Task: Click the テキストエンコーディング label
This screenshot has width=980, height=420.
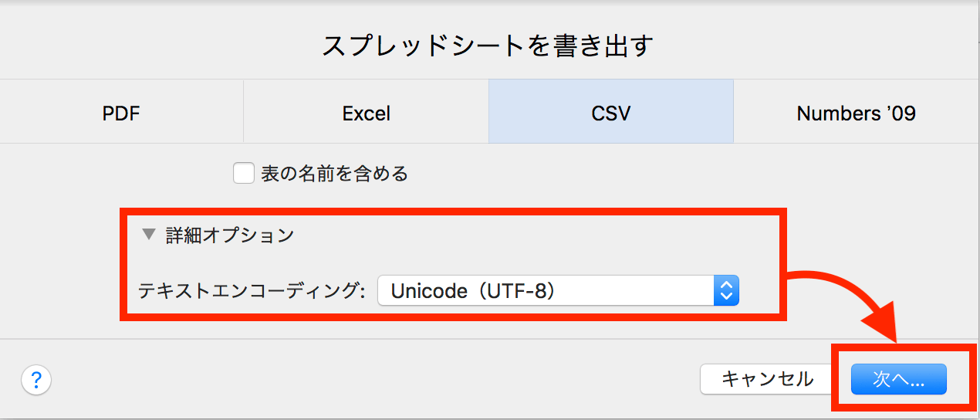Action: (x=252, y=291)
